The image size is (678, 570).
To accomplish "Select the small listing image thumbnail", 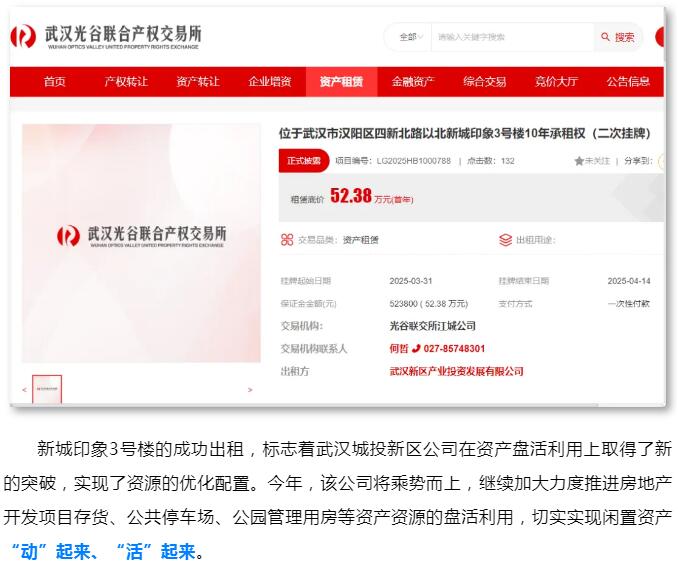I will (47, 389).
